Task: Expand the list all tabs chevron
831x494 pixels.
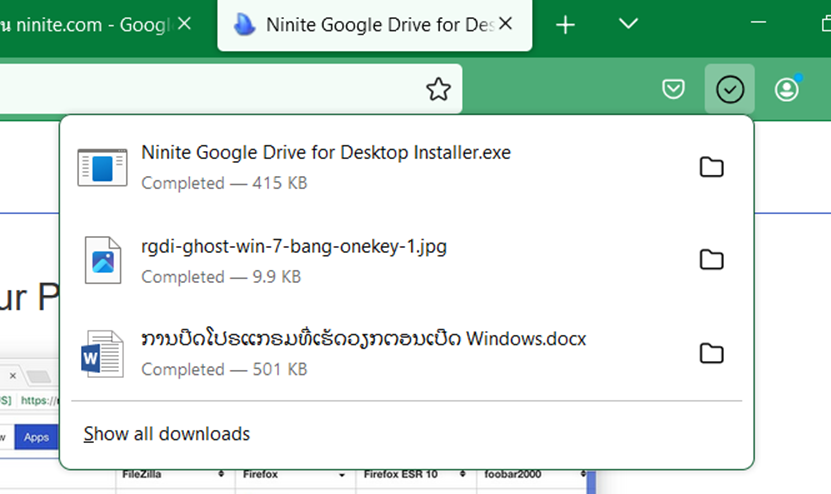Action: [x=628, y=24]
